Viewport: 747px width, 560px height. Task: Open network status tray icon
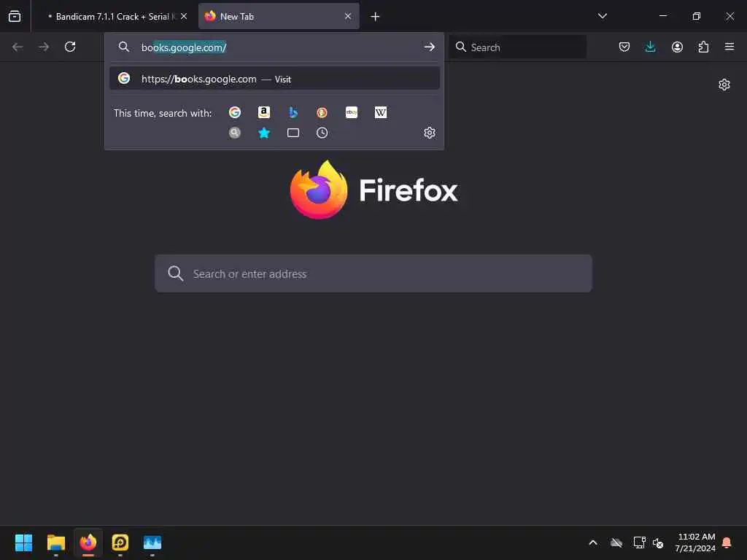pos(639,542)
